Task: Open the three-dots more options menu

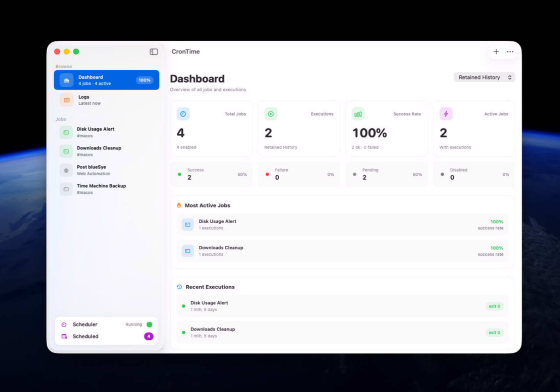Action: click(x=510, y=52)
